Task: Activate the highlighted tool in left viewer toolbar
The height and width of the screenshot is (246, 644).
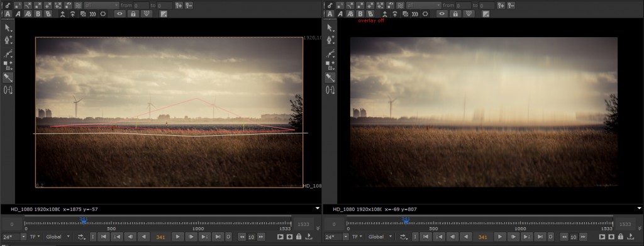Action: (x=8, y=77)
